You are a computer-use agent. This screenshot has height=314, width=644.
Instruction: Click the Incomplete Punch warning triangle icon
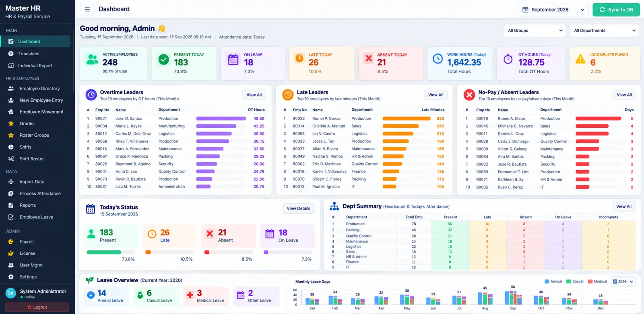coord(580,59)
